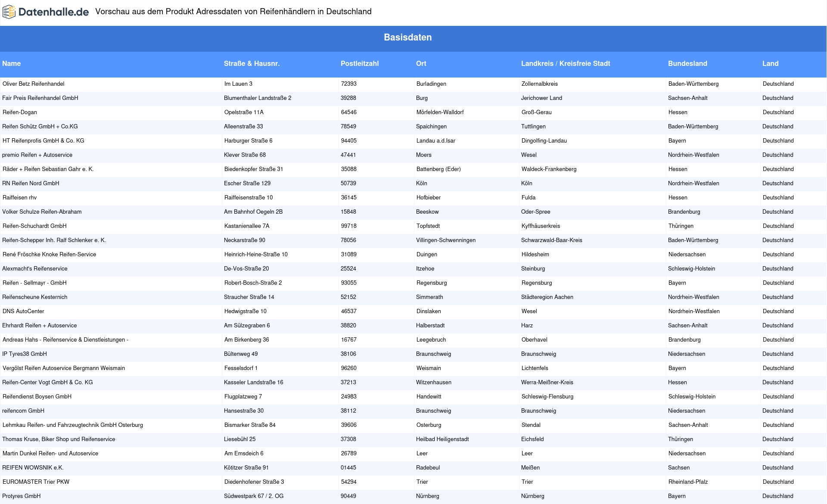827x504 pixels.
Task: Click the Reifen-Dogan name cell
Action: pos(20,112)
